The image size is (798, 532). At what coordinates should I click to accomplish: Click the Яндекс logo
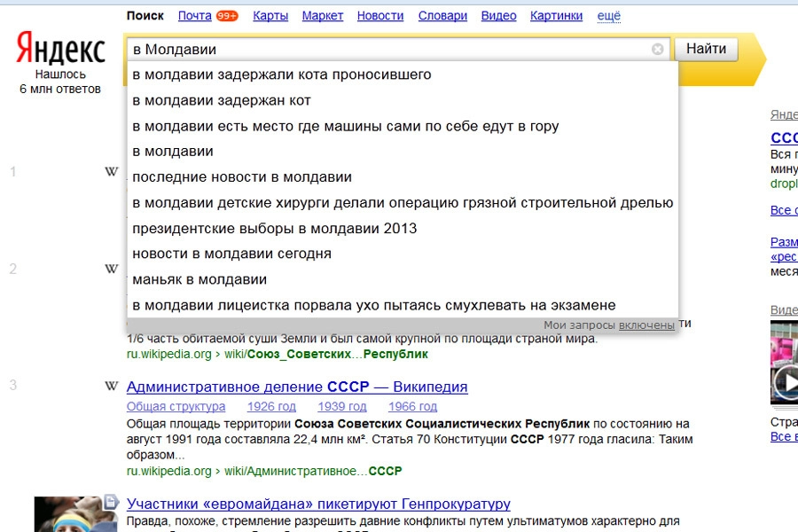point(60,49)
